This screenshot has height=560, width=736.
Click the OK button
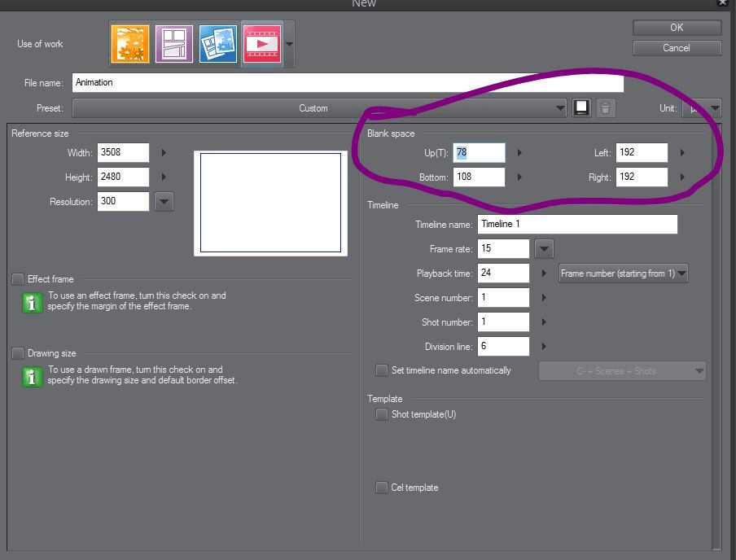tap(677, 28)
